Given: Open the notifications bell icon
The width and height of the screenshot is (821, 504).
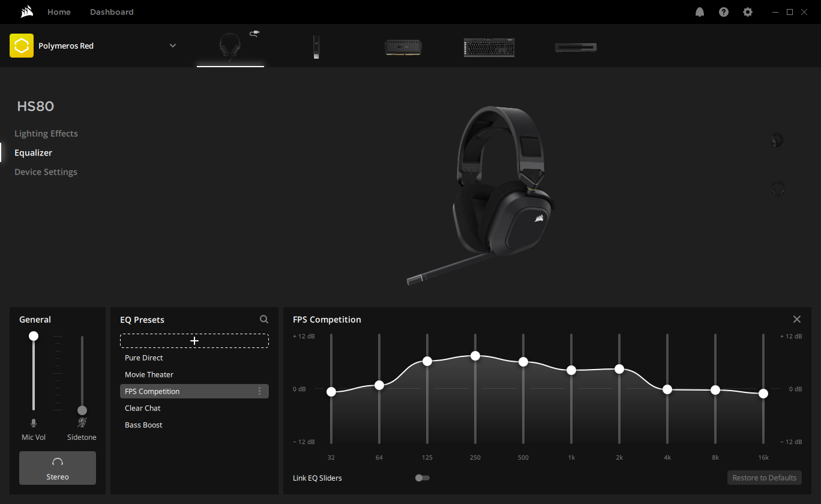Looking at the screenshot, I should click(699, 12).
